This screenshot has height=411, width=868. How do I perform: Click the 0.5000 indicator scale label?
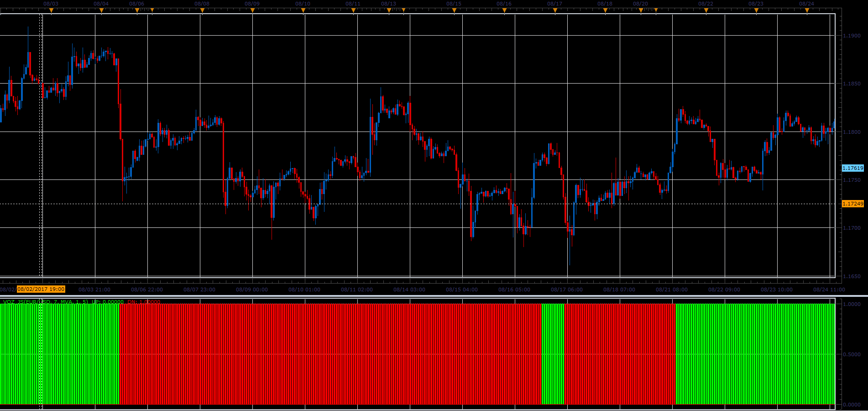[852, 354]
